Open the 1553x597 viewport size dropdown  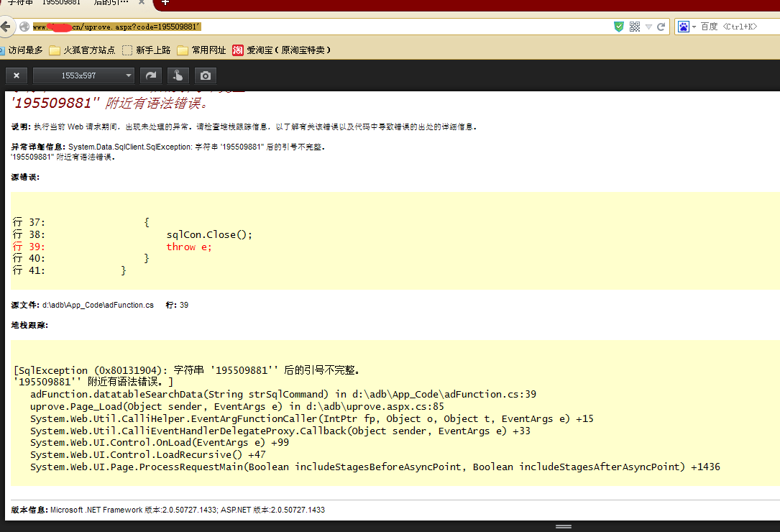coord(83,75)
